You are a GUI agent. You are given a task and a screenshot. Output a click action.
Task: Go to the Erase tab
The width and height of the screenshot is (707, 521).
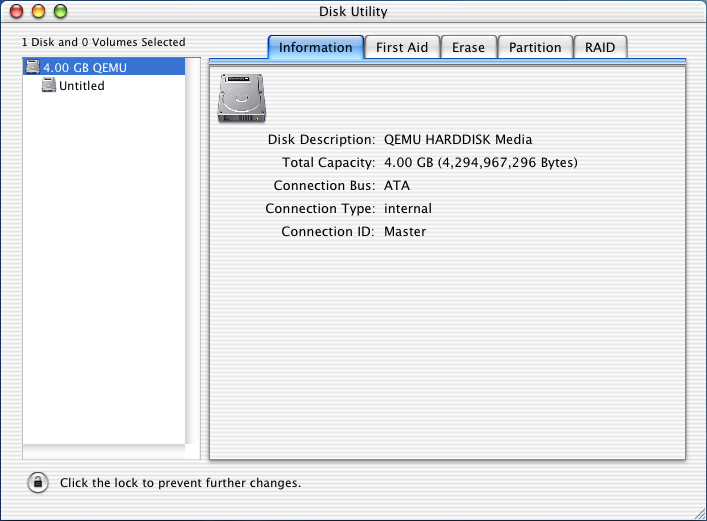[468, 47]
